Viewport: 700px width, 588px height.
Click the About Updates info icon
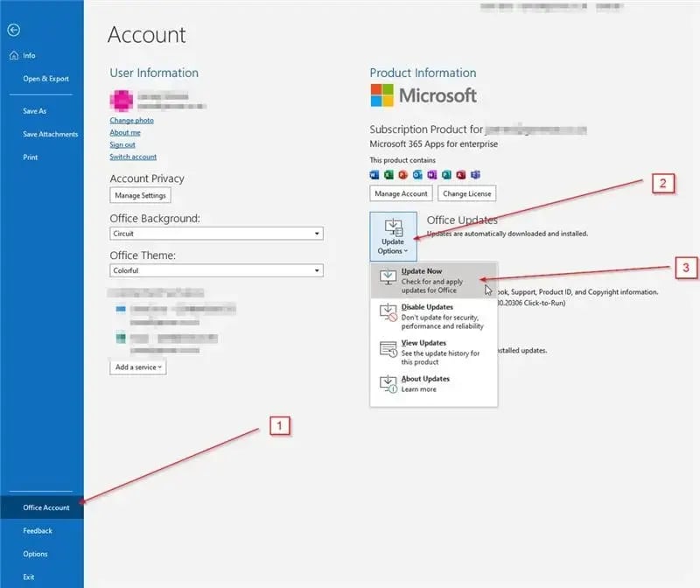(388, 384)
